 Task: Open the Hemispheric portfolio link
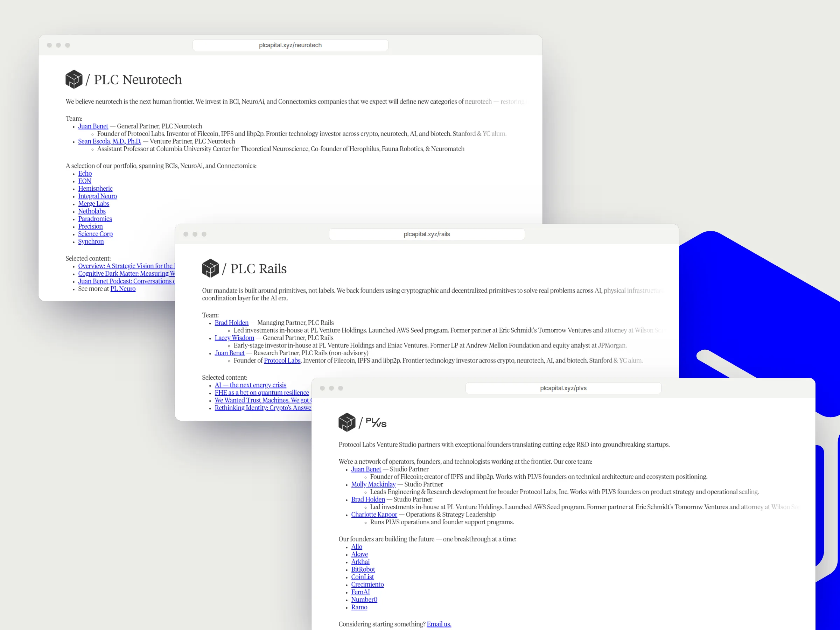pyautogui.click(x=95, y=189)
